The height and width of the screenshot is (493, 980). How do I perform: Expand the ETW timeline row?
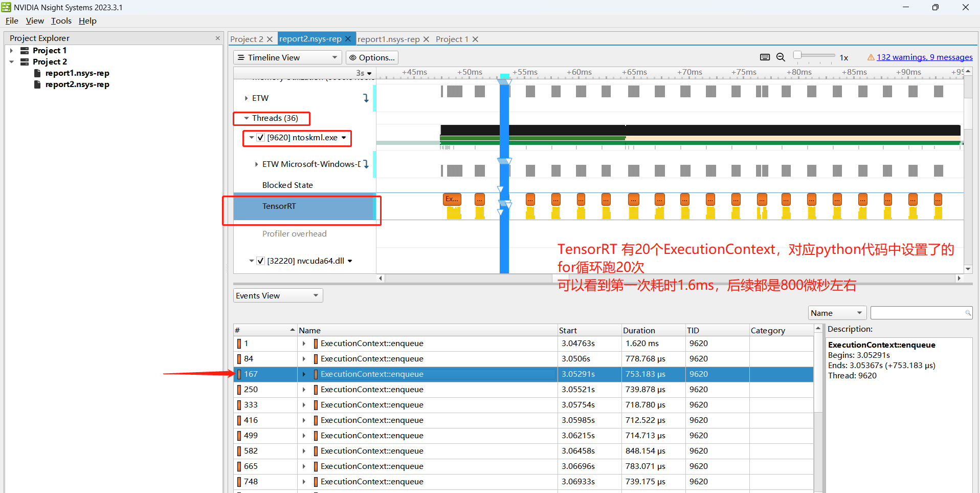[x=246, y=98]
